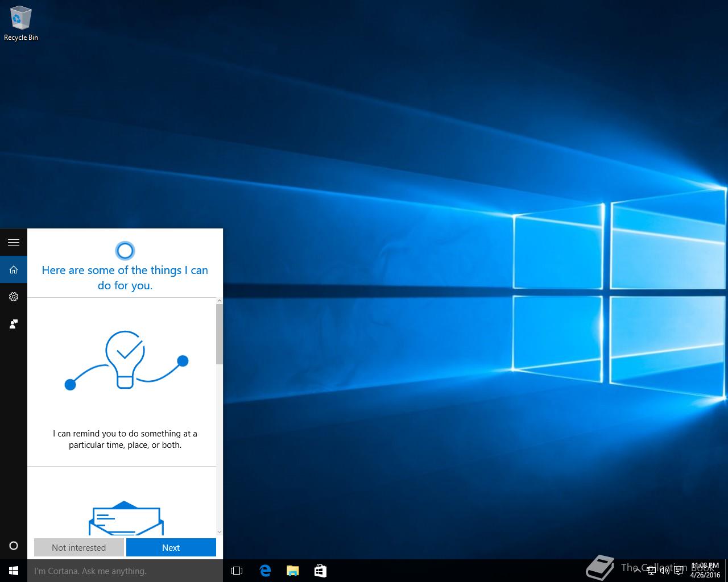Image resolution: width=728 pixels, height=582 pixels.
Task: Click the Next button
Action: pos(171,547)
